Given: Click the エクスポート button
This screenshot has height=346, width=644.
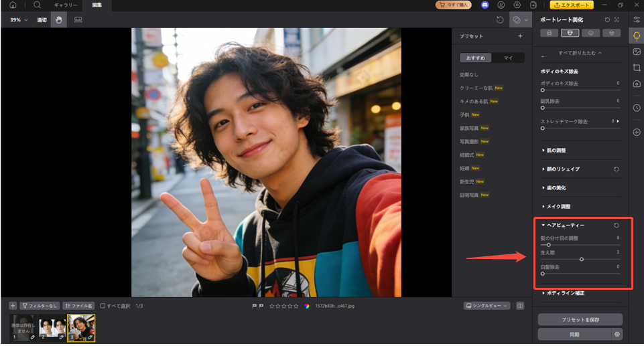Looking at the screenshot, I should 572,5.
